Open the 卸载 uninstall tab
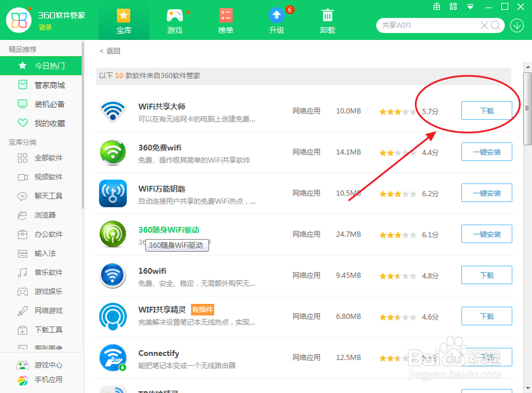The width and height of the screenshot is (532, 393). click(328, 21)
